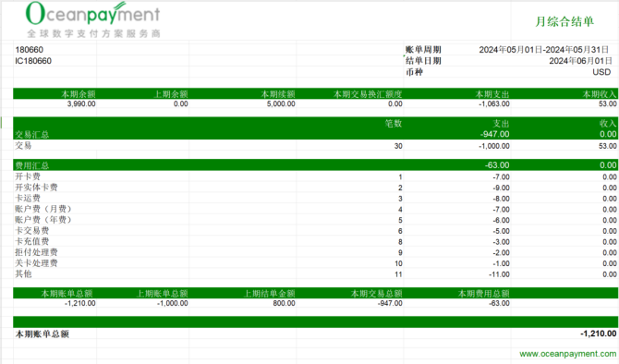Select the count 10 in 关卡处理费 row
The height and width of the screenshot is (364, 619).
pyautogui.click(x=398, y=263)
